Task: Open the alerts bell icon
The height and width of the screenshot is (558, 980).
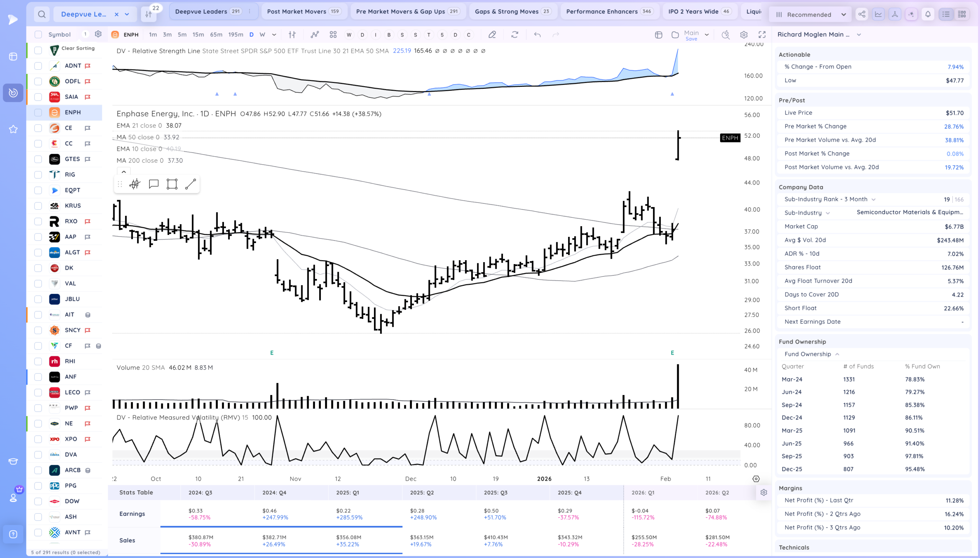Action: (928, 15)
